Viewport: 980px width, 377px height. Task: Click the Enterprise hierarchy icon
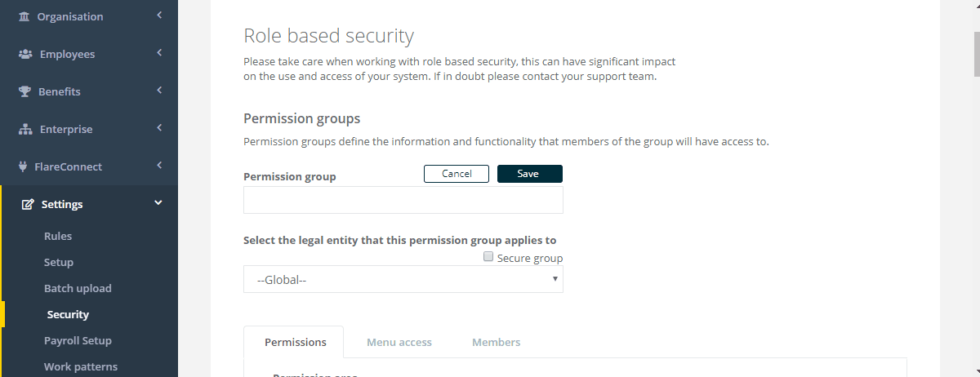coord(24,129)
